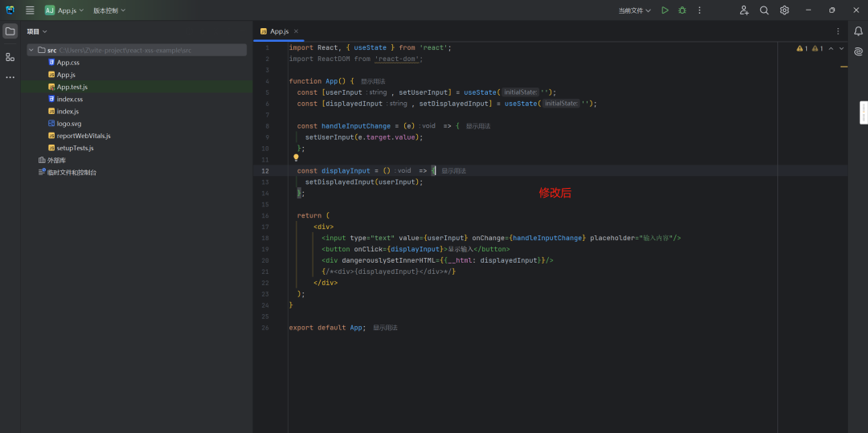Click the useState import on line 1

tap(371, 47)
